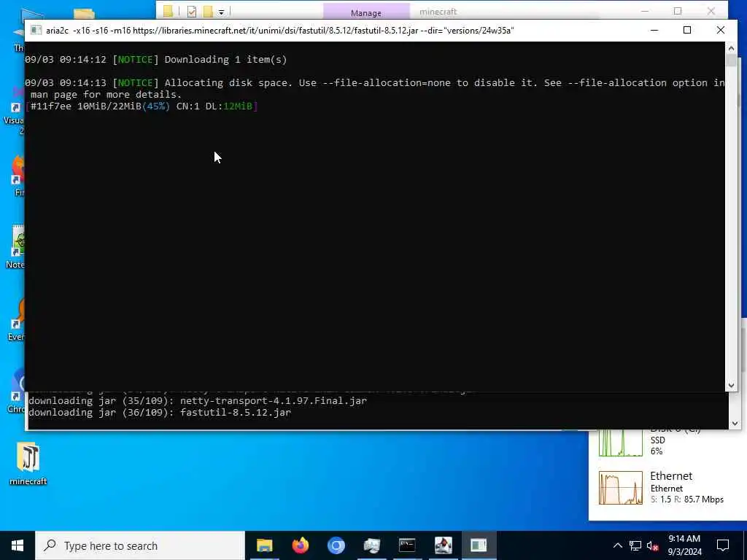Open the Chrome desktop shortcut
Screen dimensions: 747x560
pos(17,391)
